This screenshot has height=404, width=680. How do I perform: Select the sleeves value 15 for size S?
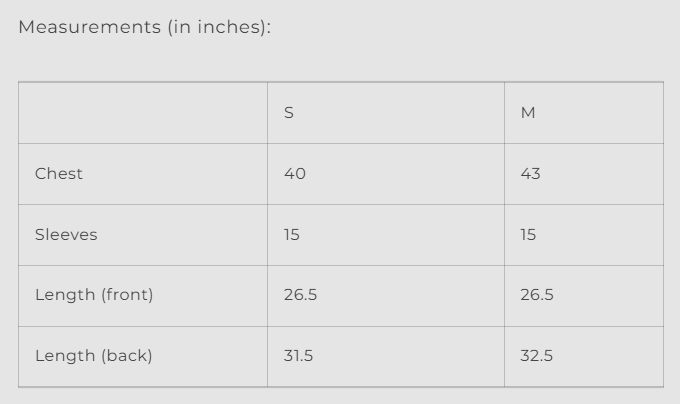click(292, 235)
